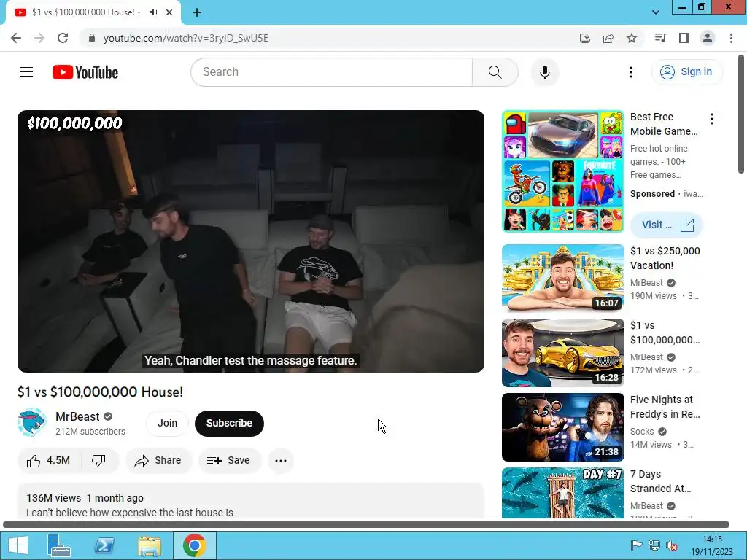This screenshot has width=747, height=560.
Task: Click the Join button
Action: (x=167, y=423)
